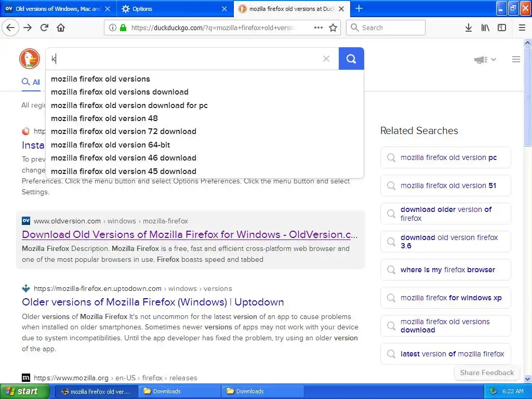Screen dimensions: 532x399
Task: Go forward one page in Firefox
Action: [x=28, y=28]
